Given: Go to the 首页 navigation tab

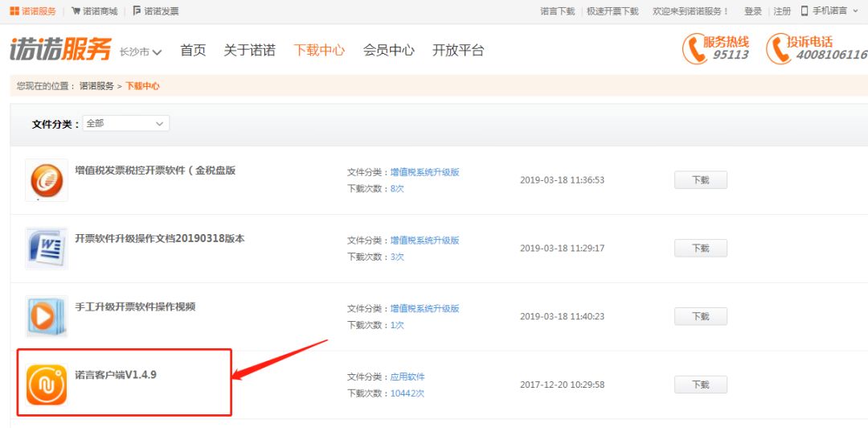Looking at the screenshot, I should click(193, 51).
